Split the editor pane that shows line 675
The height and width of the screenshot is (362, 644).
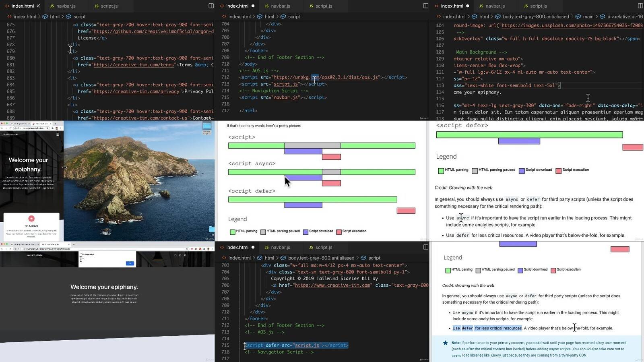pos(211,6)
